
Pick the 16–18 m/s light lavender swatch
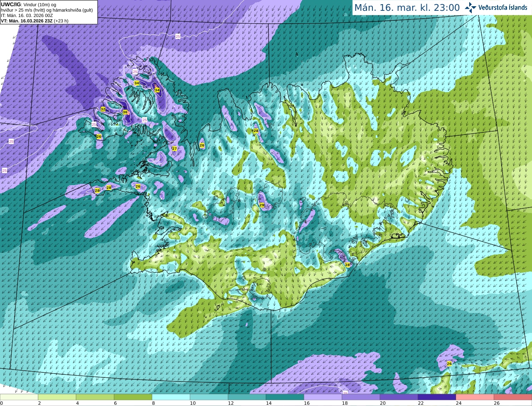323,397
